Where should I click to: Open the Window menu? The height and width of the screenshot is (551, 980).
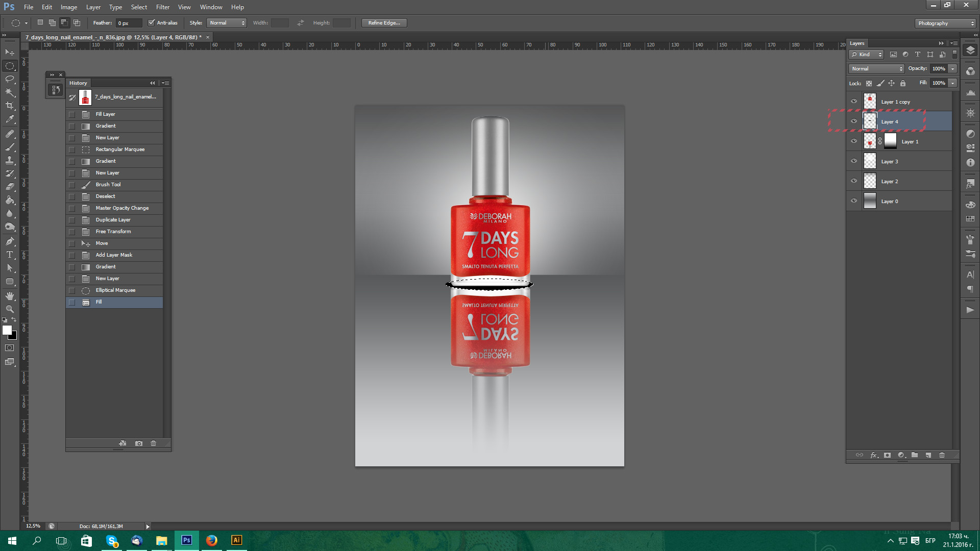tap(211, 7)
